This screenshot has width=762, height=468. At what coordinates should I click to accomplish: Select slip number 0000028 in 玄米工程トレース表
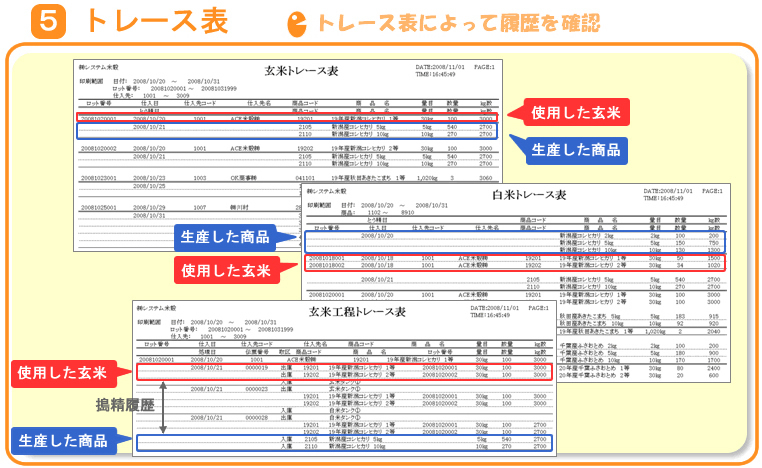pos(257,418)
